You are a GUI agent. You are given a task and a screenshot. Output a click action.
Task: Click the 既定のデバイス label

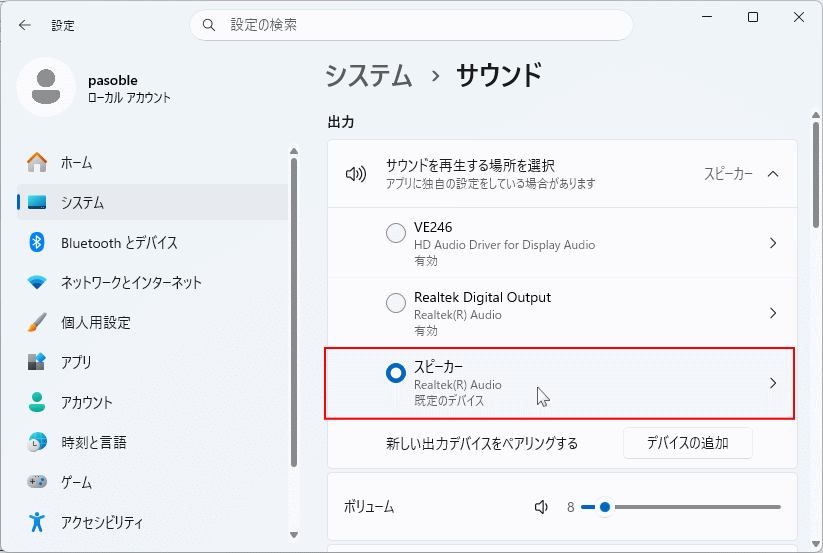coord(449,400)
